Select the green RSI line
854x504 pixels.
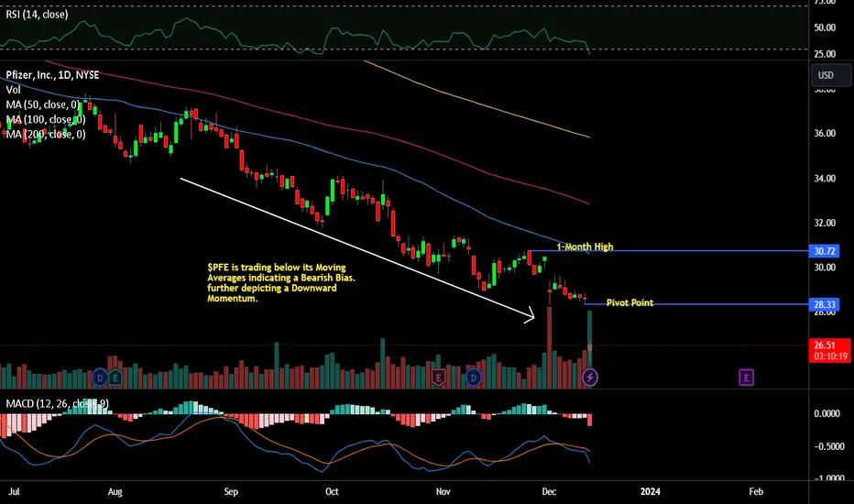pyautogui.click(x=295, y=37)
